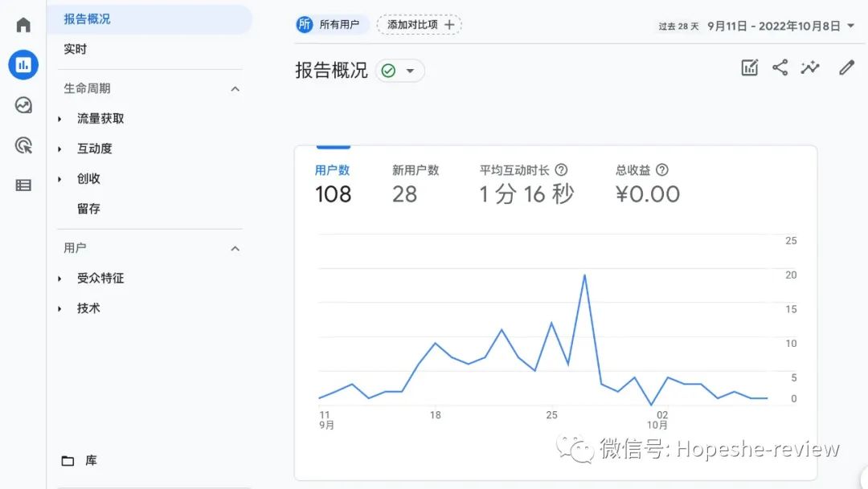Open the Advertising section icon
The height and width of the screenshot is (489, 868).
23,145
